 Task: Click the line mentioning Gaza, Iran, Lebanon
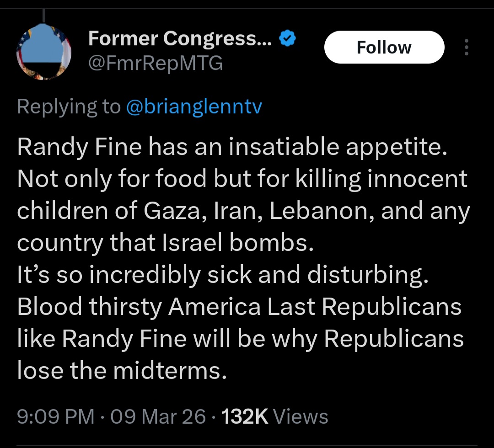click(x=243, y=210)
